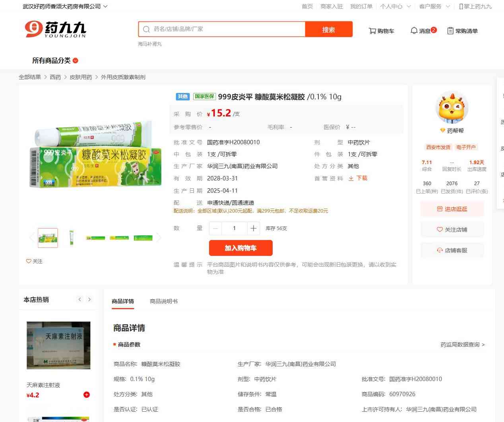
Task: Increase quantity with the plus button
Action: 253,228
